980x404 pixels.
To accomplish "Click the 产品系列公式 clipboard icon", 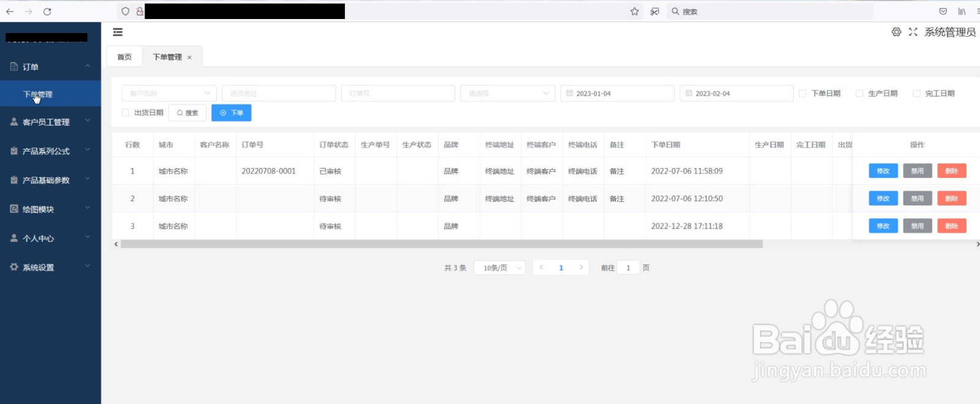I will click(14, 150).
